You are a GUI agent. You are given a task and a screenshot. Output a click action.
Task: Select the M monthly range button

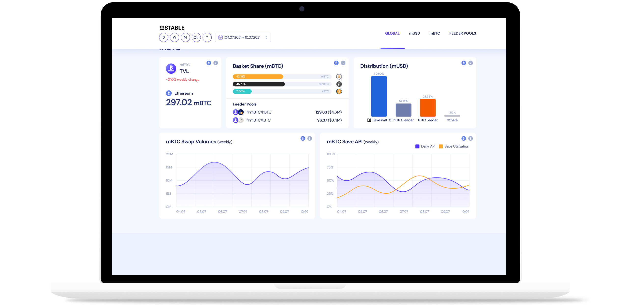[x=185, y=38]
